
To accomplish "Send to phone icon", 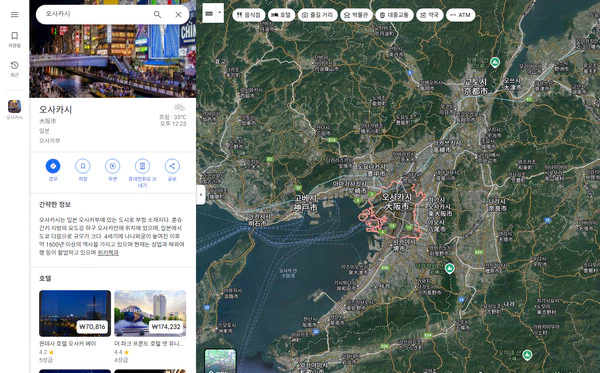I will point(142,166).
